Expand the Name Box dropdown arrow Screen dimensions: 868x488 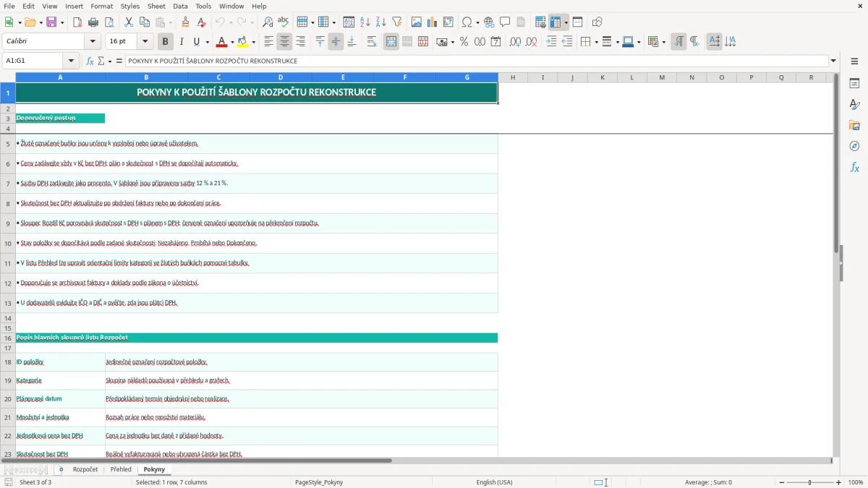(71, 61)
